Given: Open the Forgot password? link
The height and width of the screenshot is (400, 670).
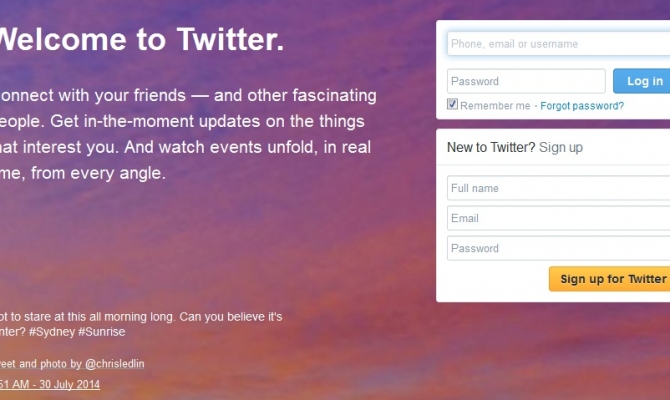Looking at the screenshot, I should click(582, 105).
